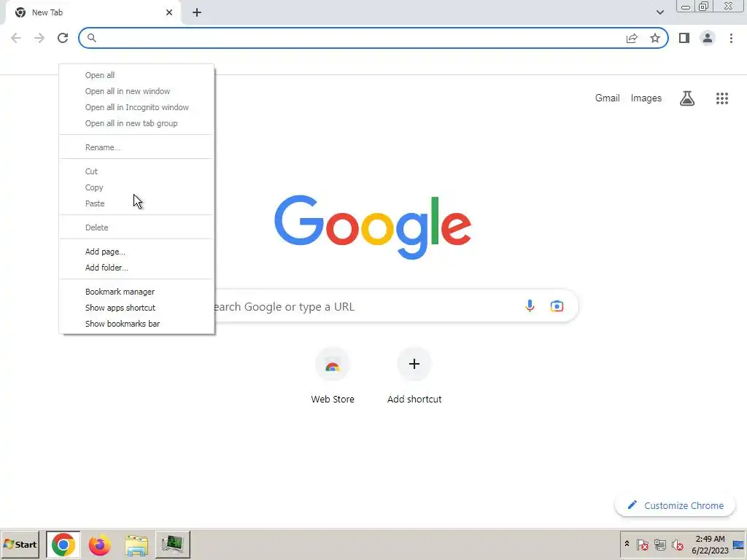The height and width of the screenshot is (560, 747).
Task: Reload the page with the refresh icon
Action: [x=63, y=38]
